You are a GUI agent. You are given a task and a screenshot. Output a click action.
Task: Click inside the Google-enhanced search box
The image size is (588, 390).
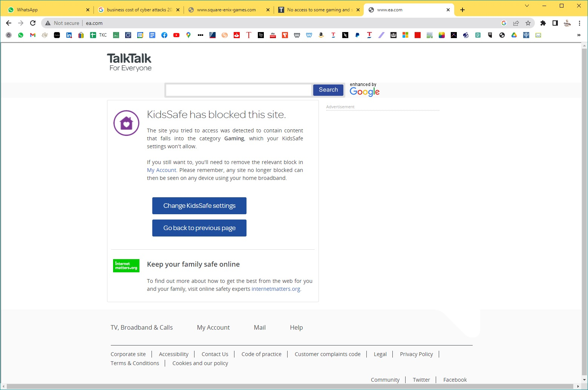(238, 90)
